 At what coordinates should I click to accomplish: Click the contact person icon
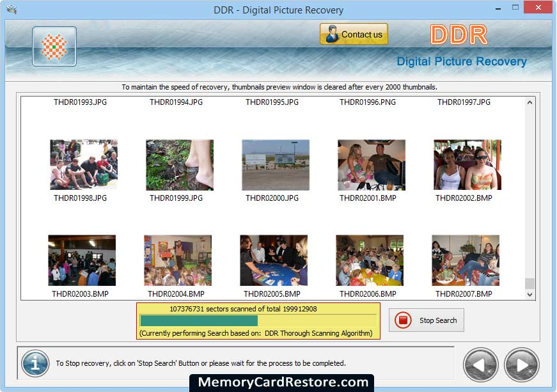pos(332,34)
